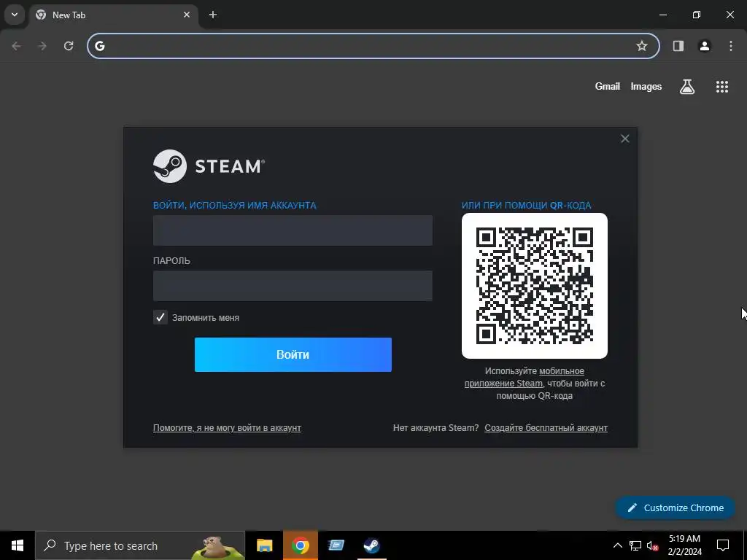The height and width of the screenshot is (560, 747).
Task: Click the Google G icon in address bar
Action: 99,46
